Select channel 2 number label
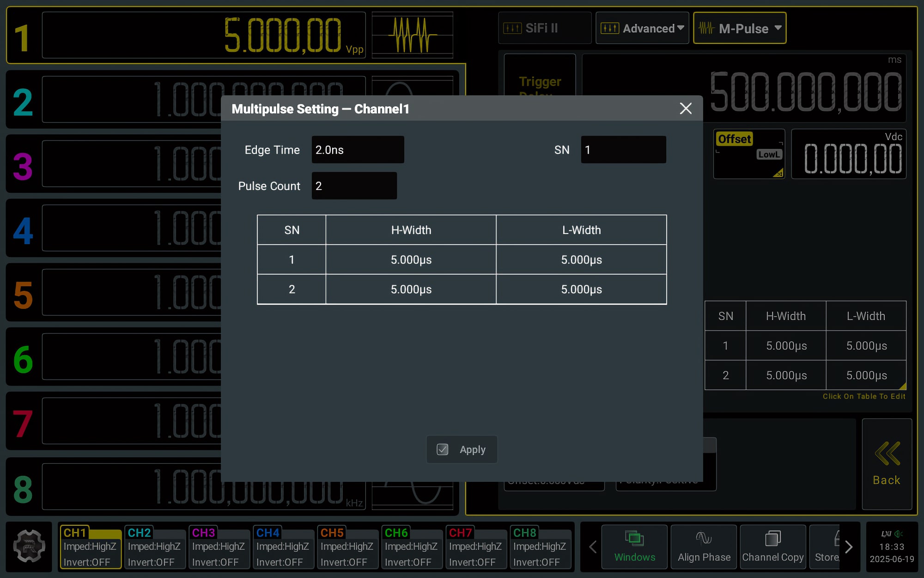This screenshot has height=578, width=924. point(23,102)
